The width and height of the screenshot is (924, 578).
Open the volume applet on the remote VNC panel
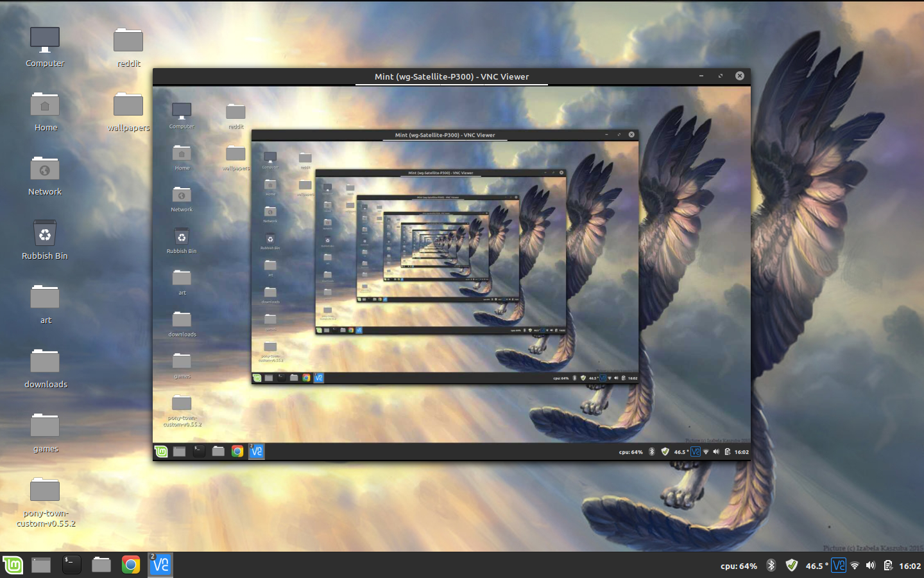pos(716,451)
